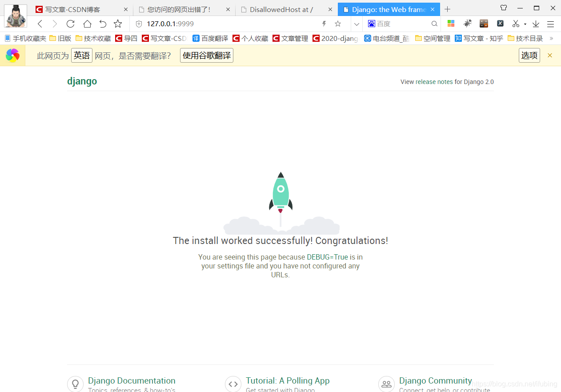The image size is (561, 392).
Task: Click the forward navigation arrow
Action: pyautogui.click(x=55, y=24)
